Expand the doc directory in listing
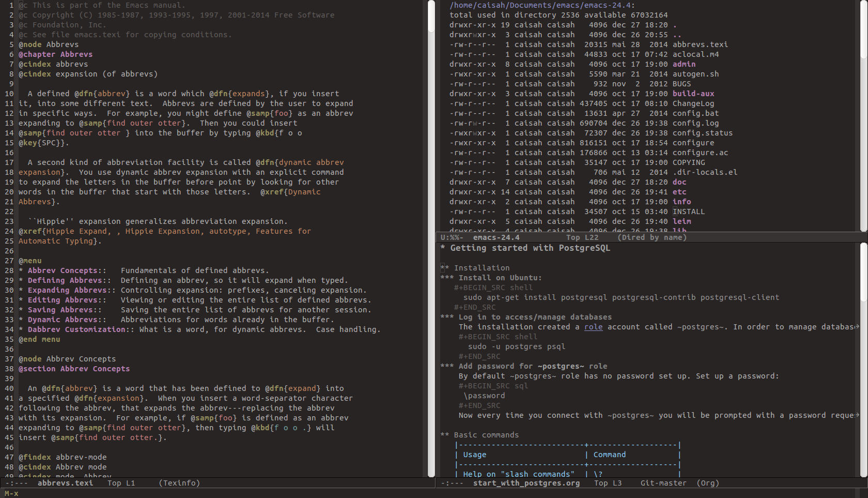 [679, 182]
